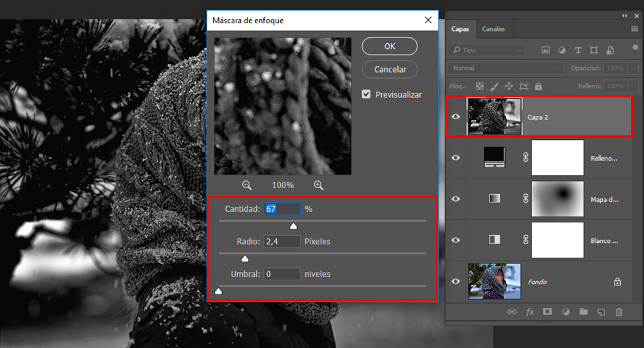Switch to the Canales tab
This screenshot has width=644, height=348.
click(493, 29)
